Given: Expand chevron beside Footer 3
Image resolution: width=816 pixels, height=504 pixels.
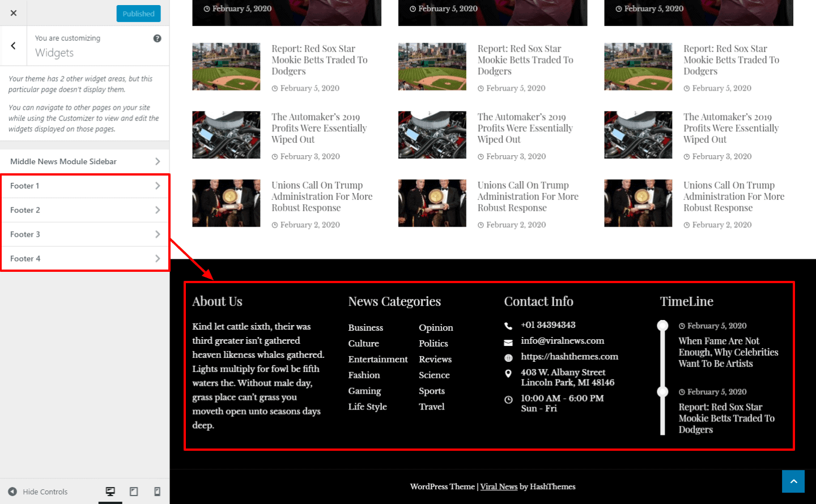Looking at the screenshot, I should point(158,234).
